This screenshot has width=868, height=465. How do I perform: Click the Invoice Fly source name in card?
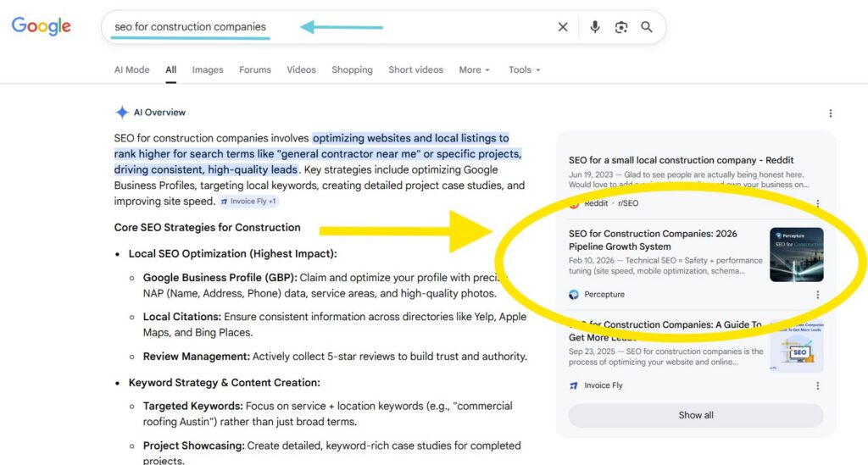tap(604, 385)
